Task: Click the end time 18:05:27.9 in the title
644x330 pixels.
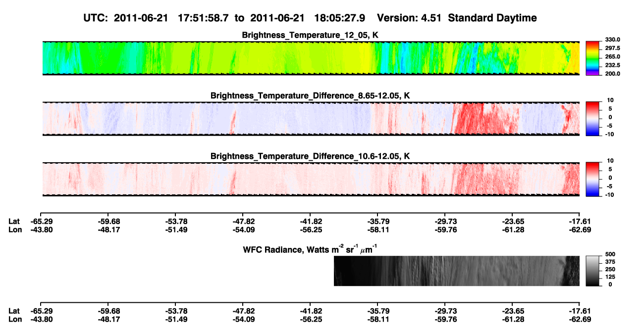Action: click(340, 18)
